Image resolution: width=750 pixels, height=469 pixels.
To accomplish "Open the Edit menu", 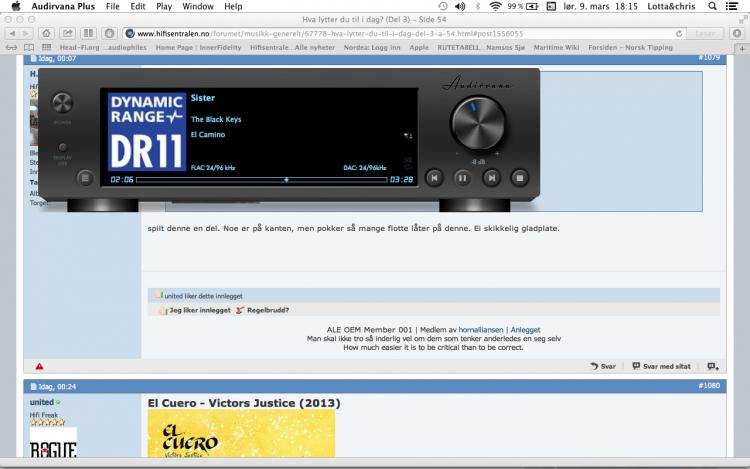I will [x=138, y=6].
